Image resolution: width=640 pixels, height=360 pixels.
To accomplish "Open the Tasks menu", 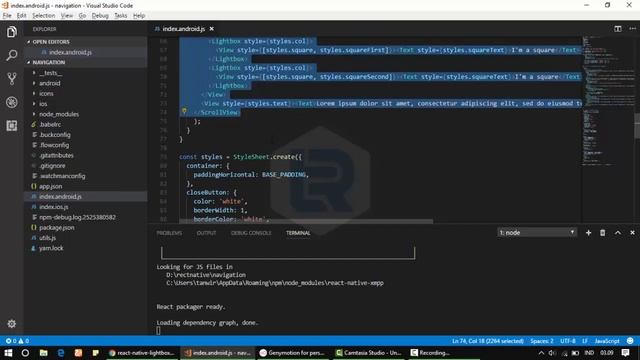I will 120,16.
